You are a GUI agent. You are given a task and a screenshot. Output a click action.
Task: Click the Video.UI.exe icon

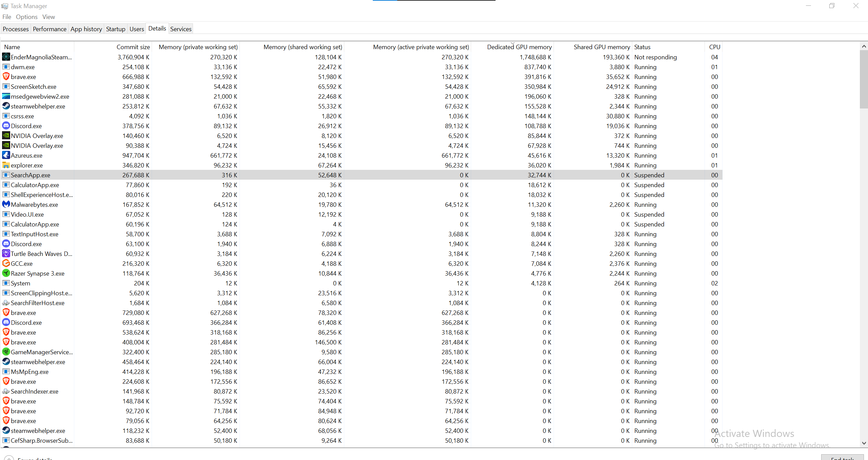[6, 214]
